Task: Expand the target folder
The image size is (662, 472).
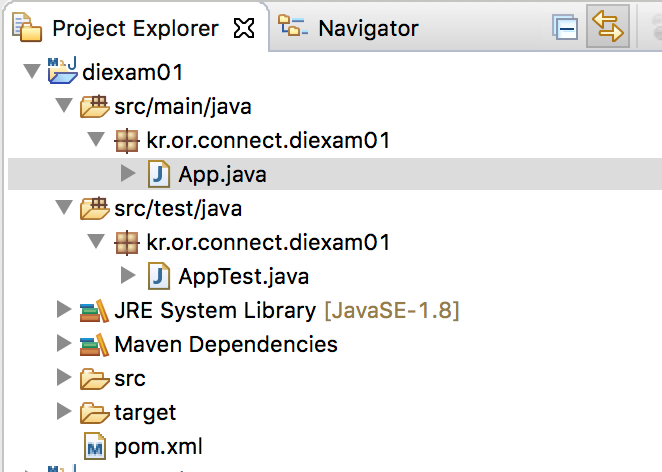Action: tap(64, 411)
